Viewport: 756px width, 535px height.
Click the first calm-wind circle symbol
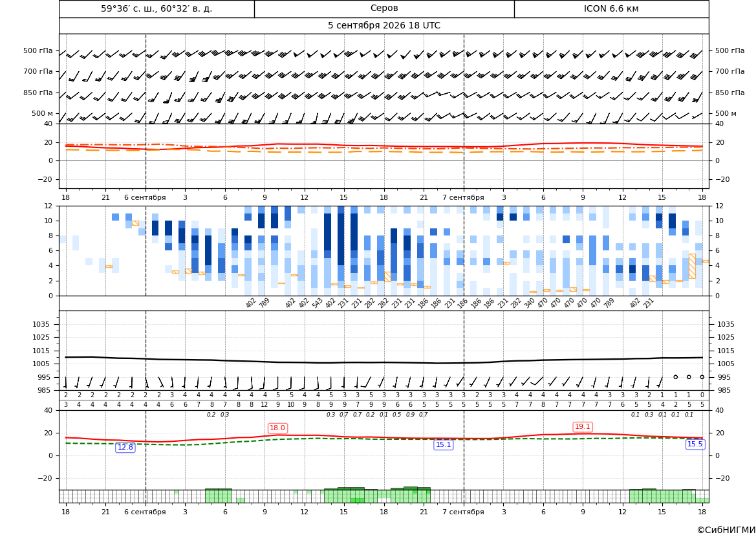[x=675, y=377]
